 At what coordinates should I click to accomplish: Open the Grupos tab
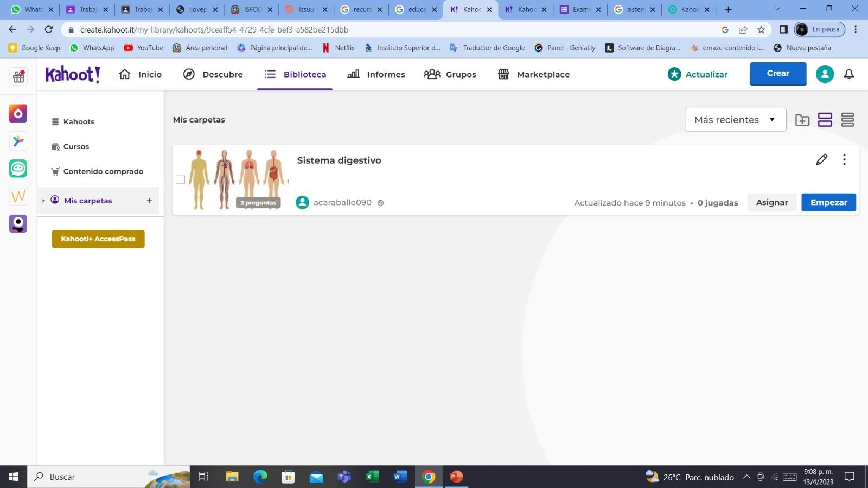(450, 74)
